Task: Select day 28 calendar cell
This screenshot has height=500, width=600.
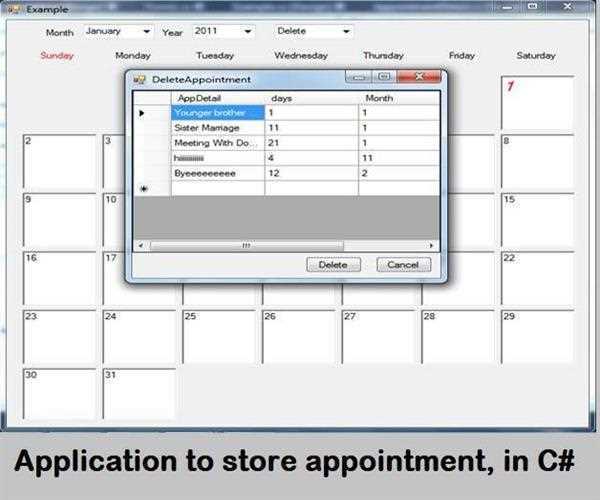Action: tap(458, 337)
